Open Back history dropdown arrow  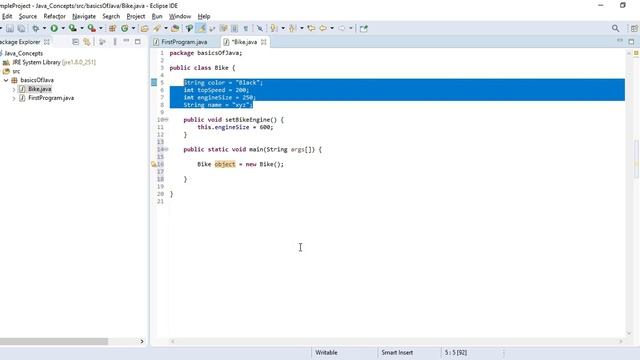click(331, 28)
